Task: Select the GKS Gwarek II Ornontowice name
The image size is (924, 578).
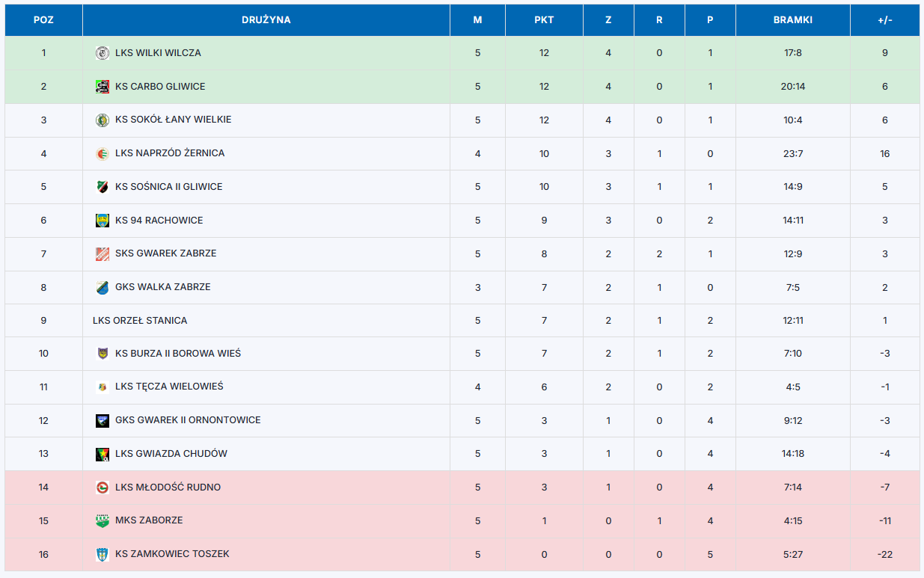Action: coord(188,420)
